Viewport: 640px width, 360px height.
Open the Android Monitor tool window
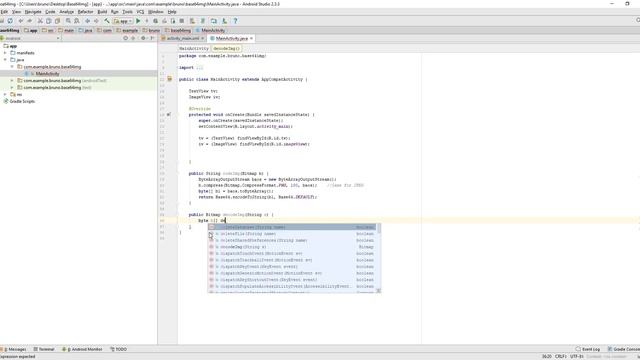point(82,349)
